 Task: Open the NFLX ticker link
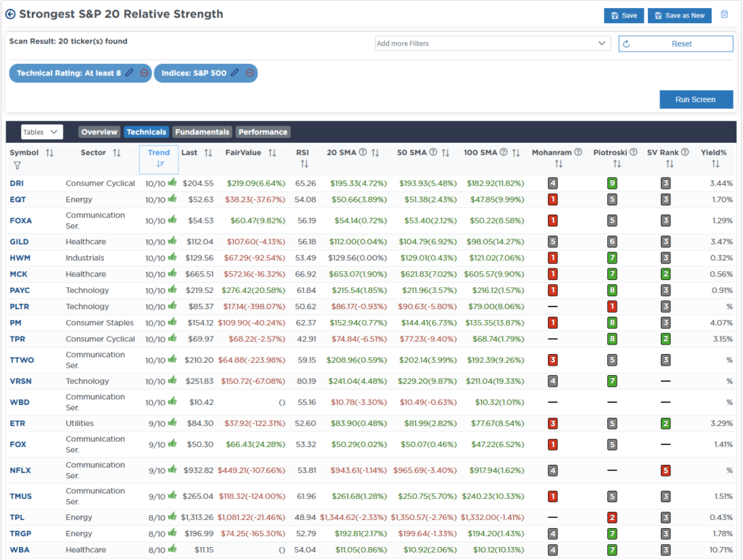(20, 471)
